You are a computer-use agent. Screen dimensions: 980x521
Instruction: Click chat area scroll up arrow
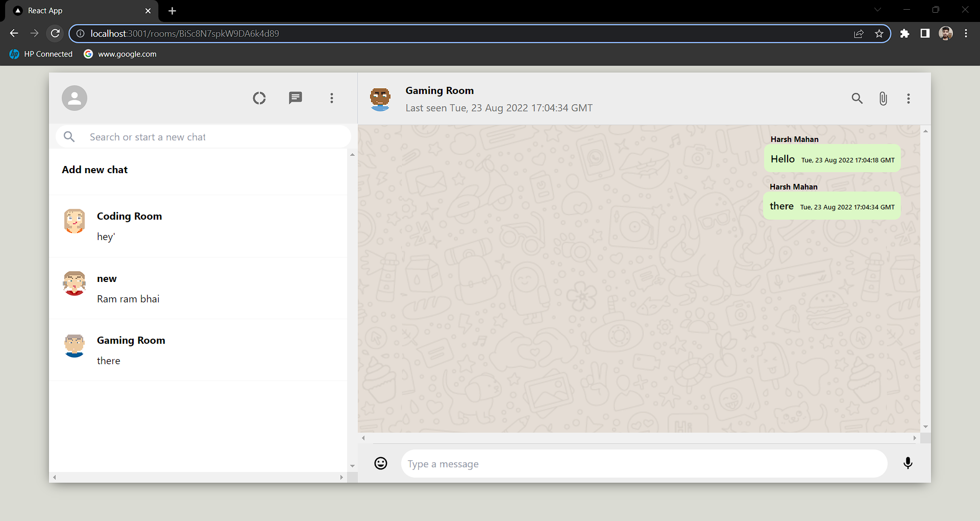[925, 131]
